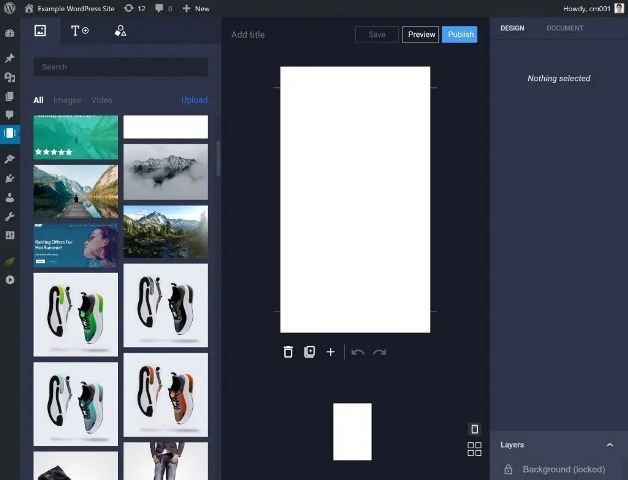The image size is (628, 480).
Task: Filter media by Video
Action: pos(102,100)
